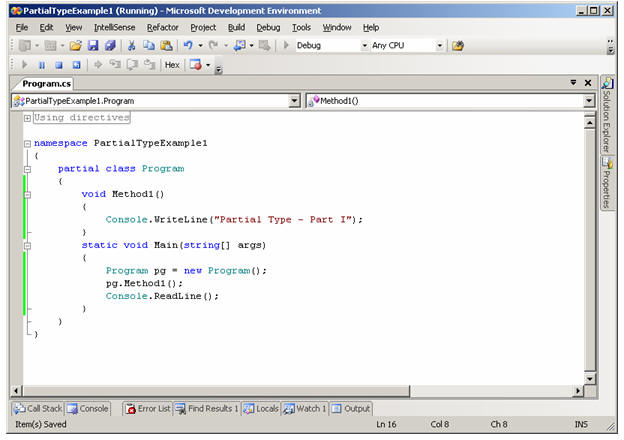Open the Refactor menu
This screenshot has width=624, height=440.
pos(162,27)
